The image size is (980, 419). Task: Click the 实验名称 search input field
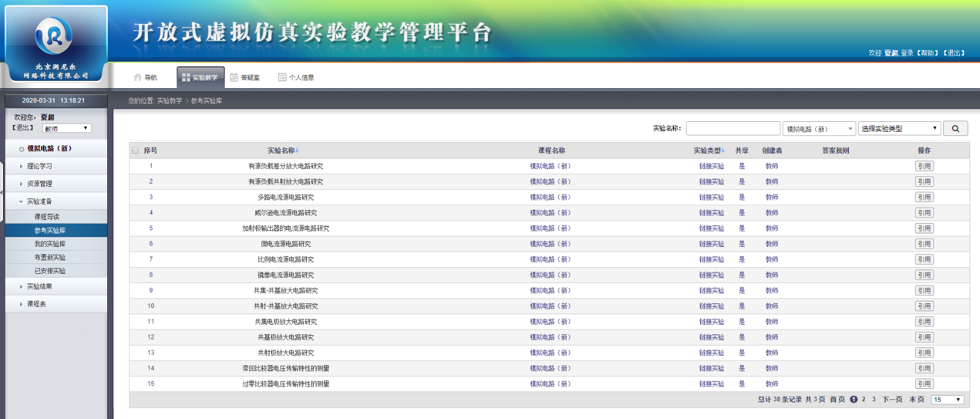pos(733,129)
